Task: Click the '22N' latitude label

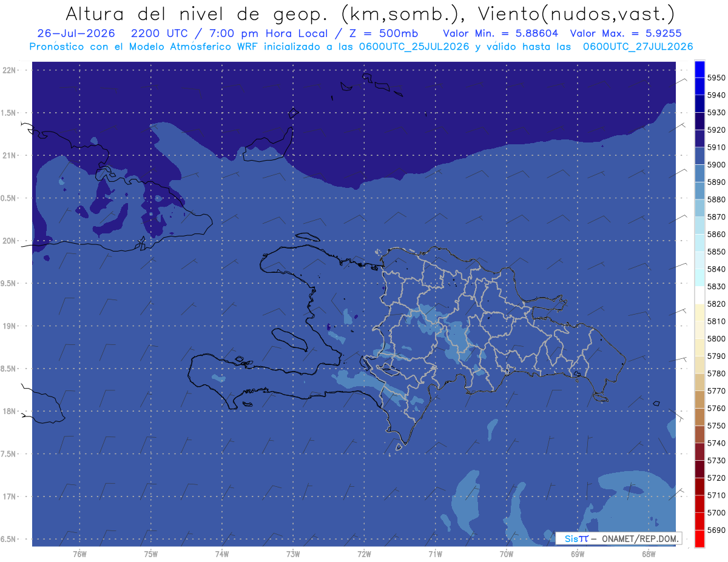Action: [9, 70]
